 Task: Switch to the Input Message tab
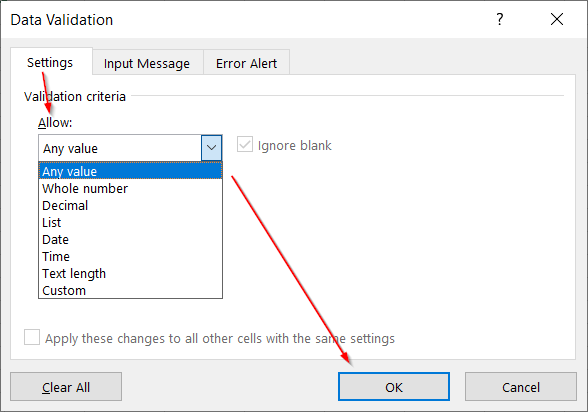click(147, 63)
